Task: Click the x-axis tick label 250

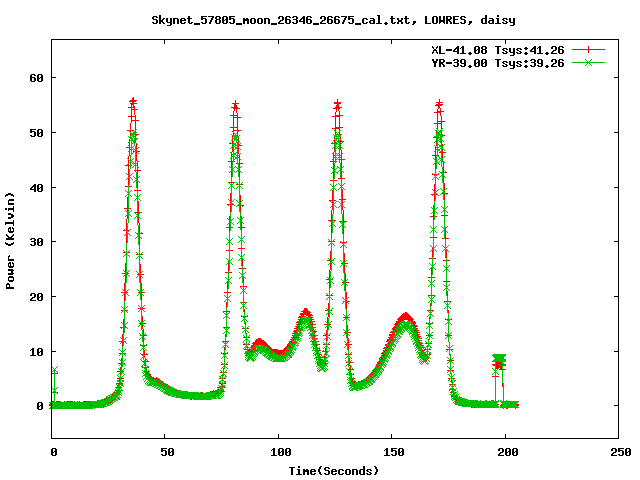Action: tap(621, 452)
